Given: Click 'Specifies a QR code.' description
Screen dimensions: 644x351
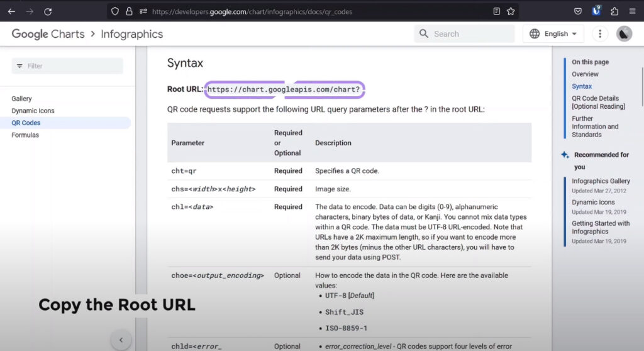Looking at the screenshot, I should click(347, 171).
